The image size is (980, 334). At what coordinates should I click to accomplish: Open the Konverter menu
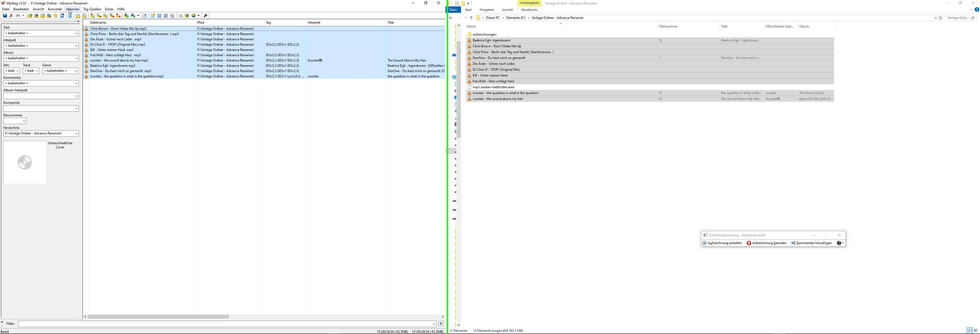pos(55,9)
